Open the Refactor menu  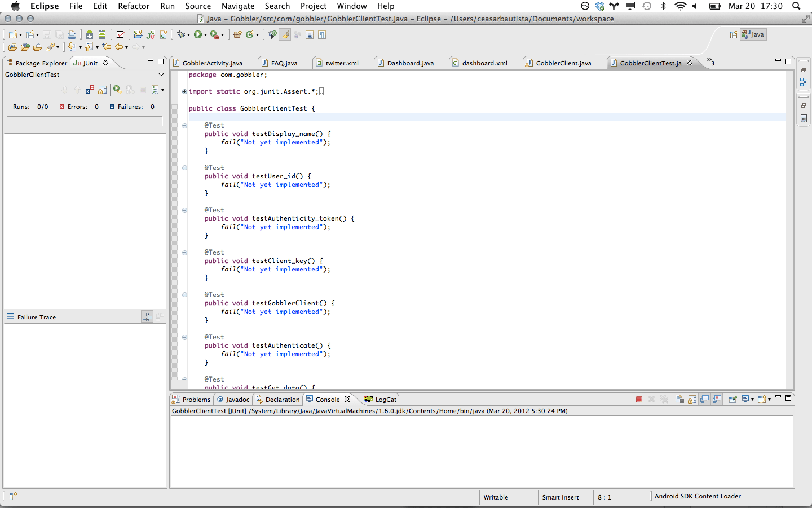[134, 6]
